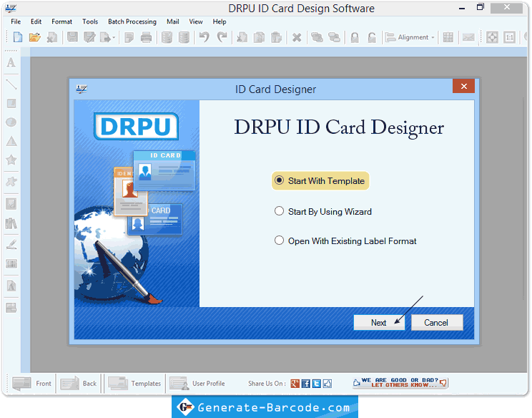This screenshot has height=418, width=532.
Task: Select Start By Using Wizard option
Action: 322,212
